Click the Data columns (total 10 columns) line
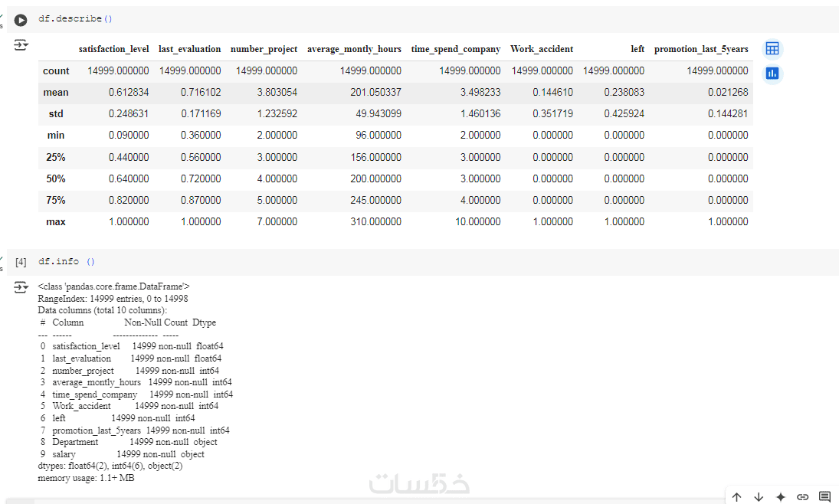This screenshot has height=504, width=839. tap(102, 310)
